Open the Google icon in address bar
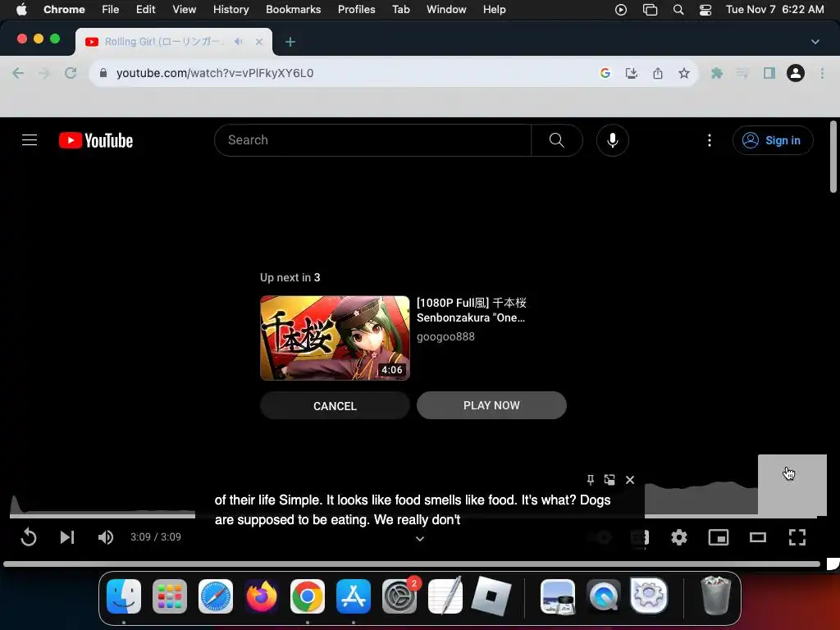Viewport: 840px width, 630px height. tap(605, 73)
